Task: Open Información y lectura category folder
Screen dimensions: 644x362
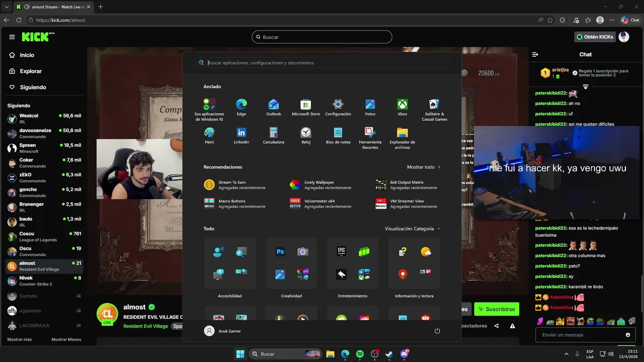Action: pyautogui.click(x=414, y=263)
